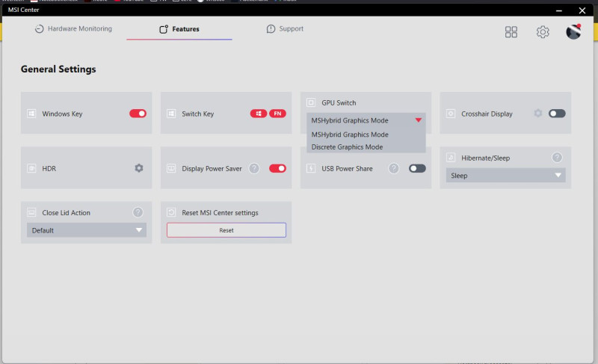This screenshot has height=364, width=598.
Task: Click the Reset MSI Center settings label
Action: 220,213
